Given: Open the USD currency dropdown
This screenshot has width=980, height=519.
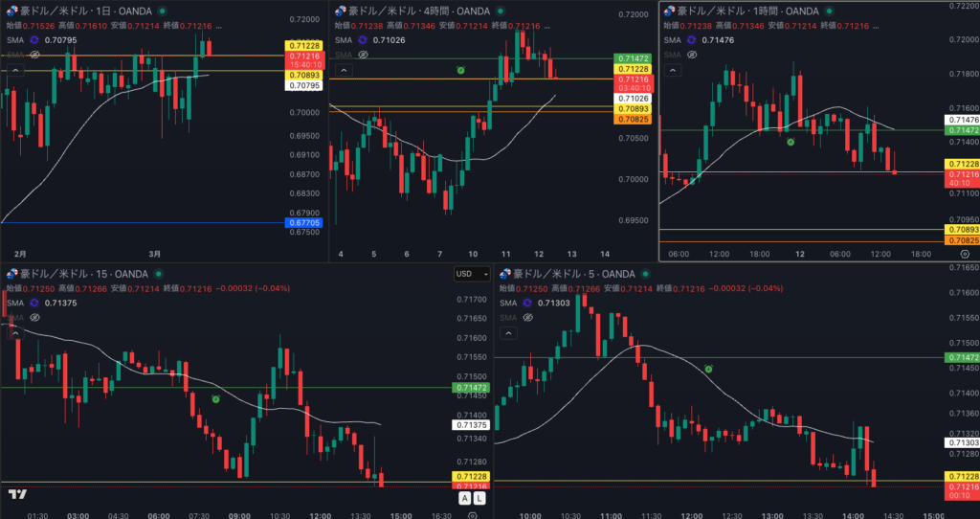Looking at the screenshot, I should click(473, 274).
